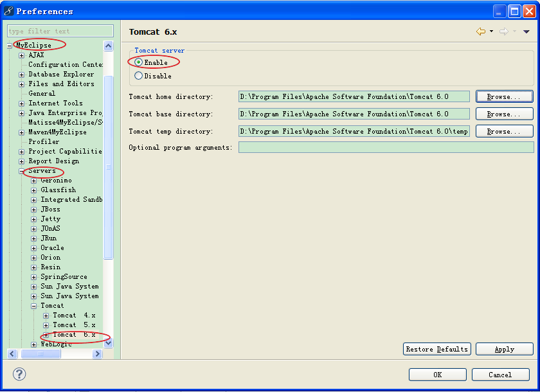Click the type filter text box
This screenshot has height=392, width=540.
(60, 31)
